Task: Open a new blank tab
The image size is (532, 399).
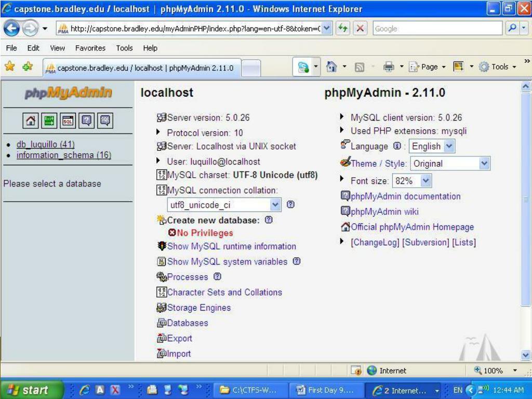Action: tap(252, 68)
